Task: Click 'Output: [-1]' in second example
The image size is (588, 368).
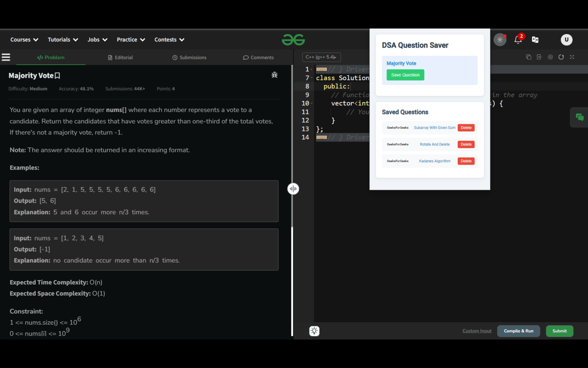Action: point(32,249)
